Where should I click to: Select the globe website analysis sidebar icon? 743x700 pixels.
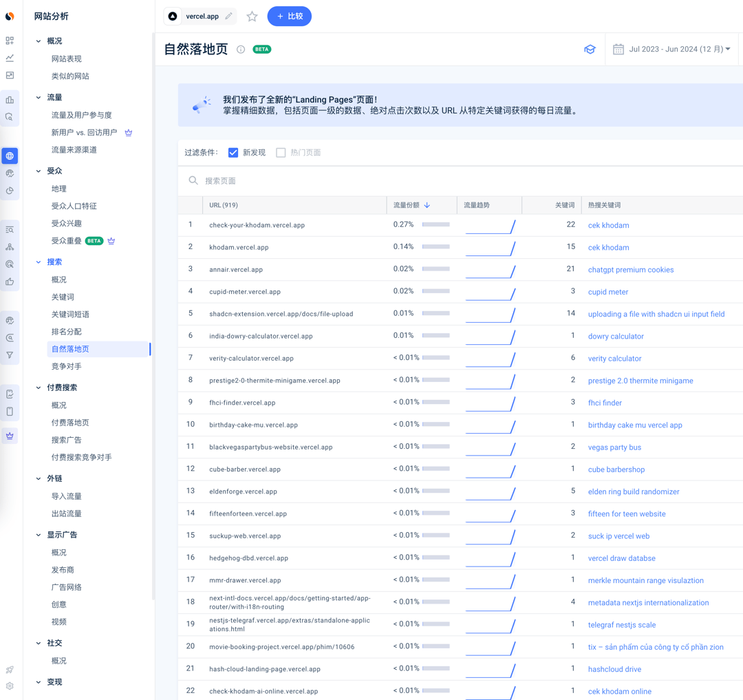pos(10,156)
